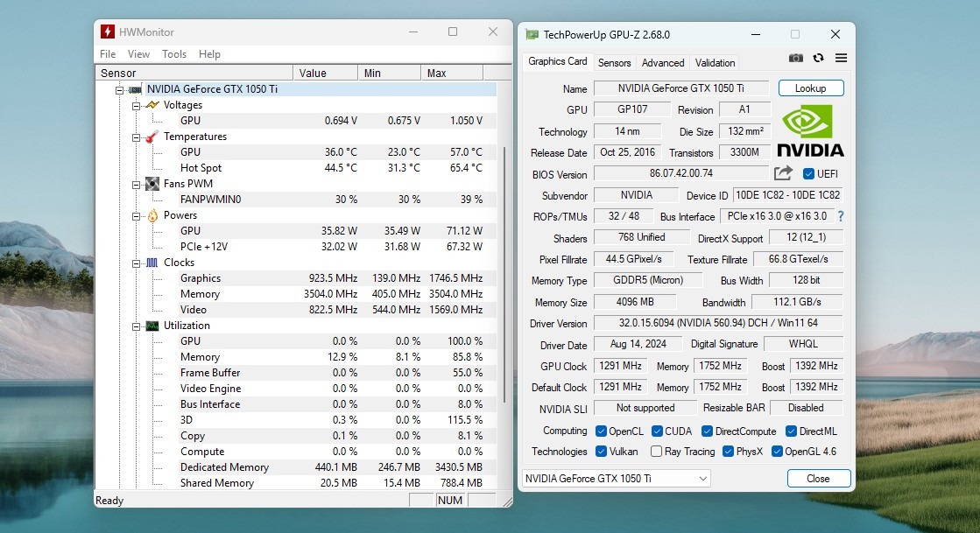980x533 pixels.
Task: Click the Min column header
Action: coord(389,74)
